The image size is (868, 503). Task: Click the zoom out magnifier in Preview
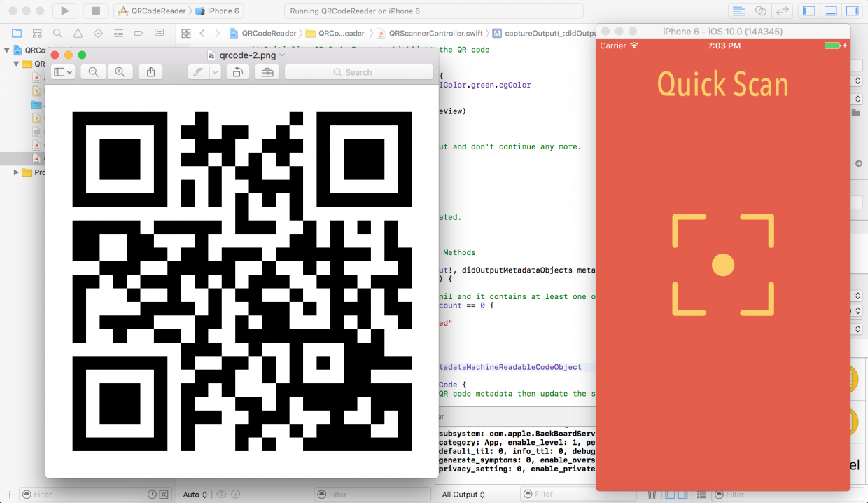tap(93, 72)
